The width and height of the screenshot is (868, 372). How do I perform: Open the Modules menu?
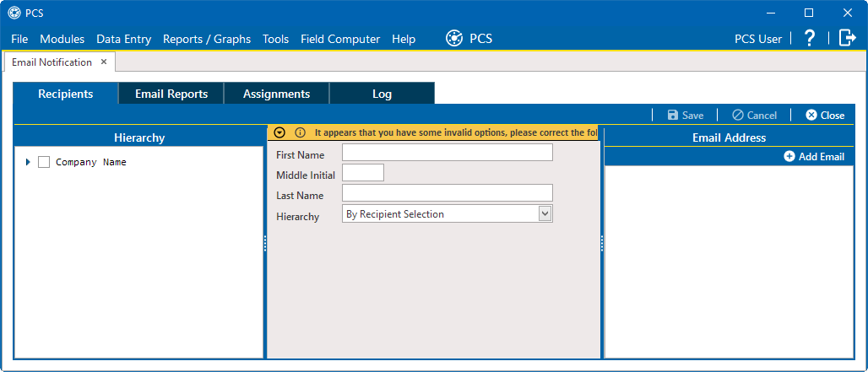(62, 40)
